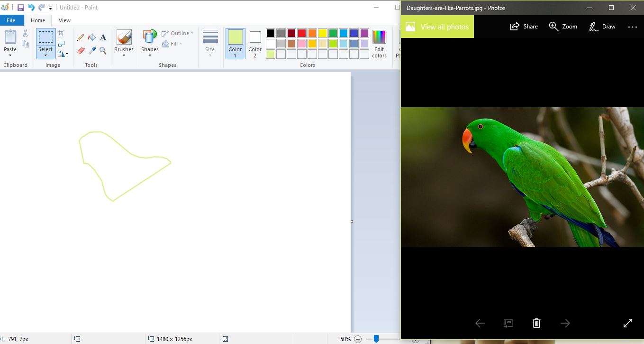Pick the pink color swatch in second row
Image resolution: width=644 pixels, height=344 pixels.
coord(302,44)
